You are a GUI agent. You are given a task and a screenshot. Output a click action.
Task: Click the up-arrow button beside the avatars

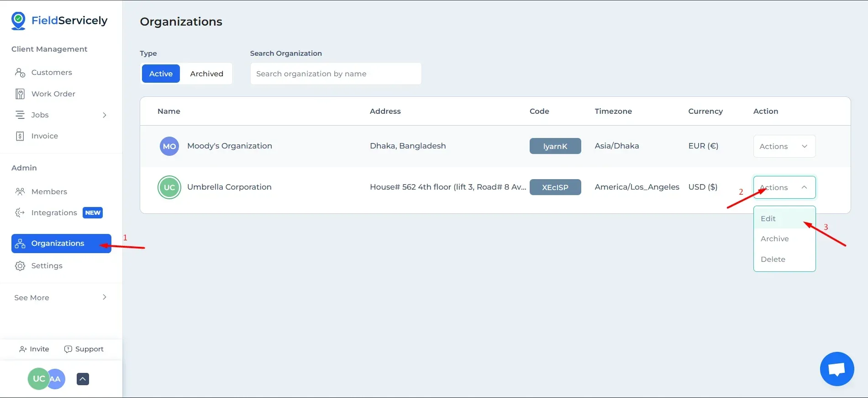(83, 379)
